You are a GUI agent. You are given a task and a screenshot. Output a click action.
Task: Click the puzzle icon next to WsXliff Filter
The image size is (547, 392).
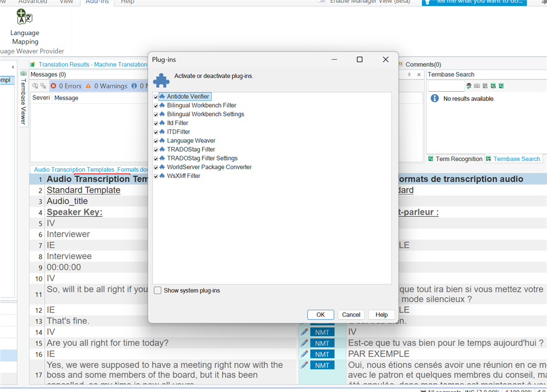point(162,176)
